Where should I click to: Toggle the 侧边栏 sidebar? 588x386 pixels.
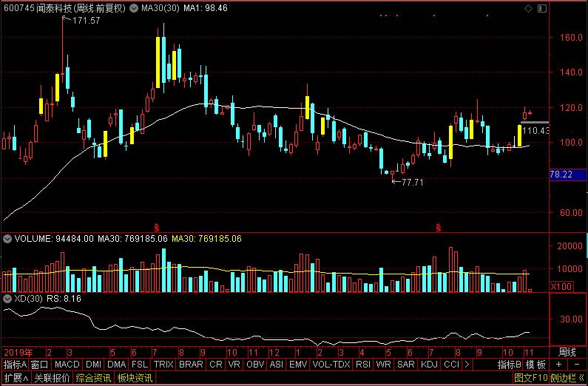point(567,378)
